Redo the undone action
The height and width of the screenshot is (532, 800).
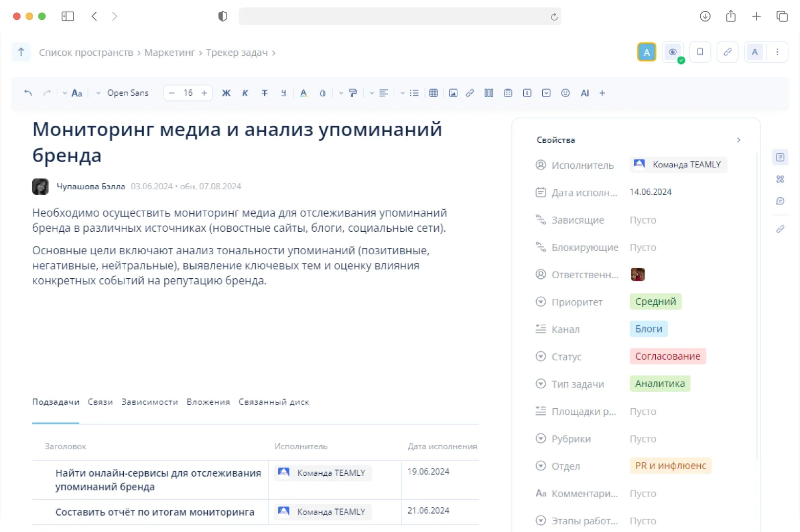(47, 93)
